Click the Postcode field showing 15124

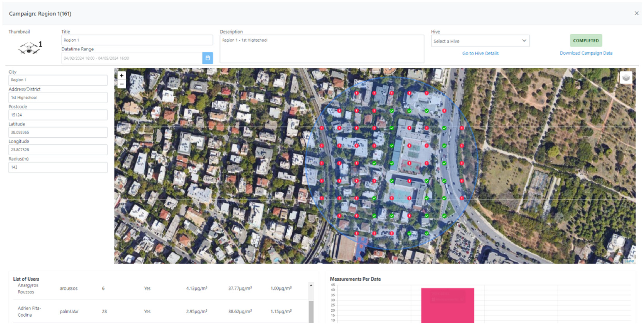click(58, 115)
